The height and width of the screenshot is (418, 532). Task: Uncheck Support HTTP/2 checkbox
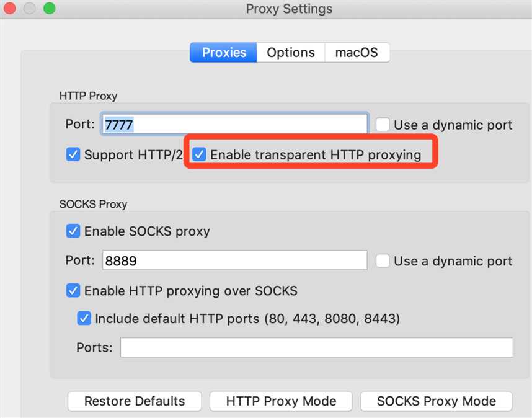point(73,154)
